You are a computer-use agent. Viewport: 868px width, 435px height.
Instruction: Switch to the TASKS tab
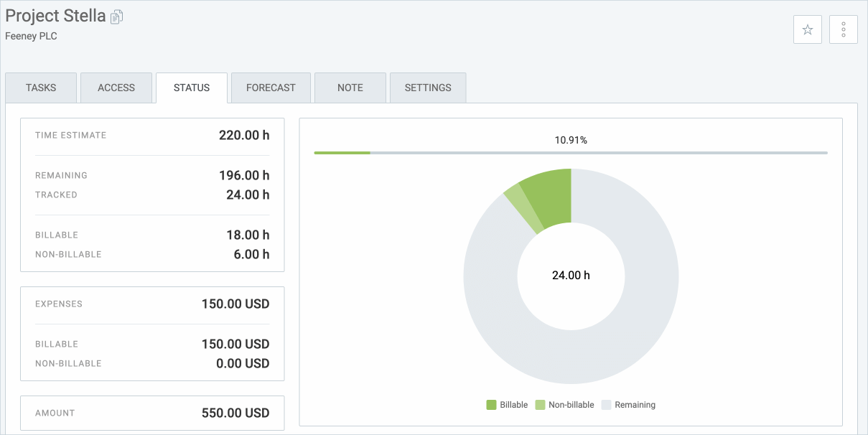pyautogui.click(x=40, y=87)
